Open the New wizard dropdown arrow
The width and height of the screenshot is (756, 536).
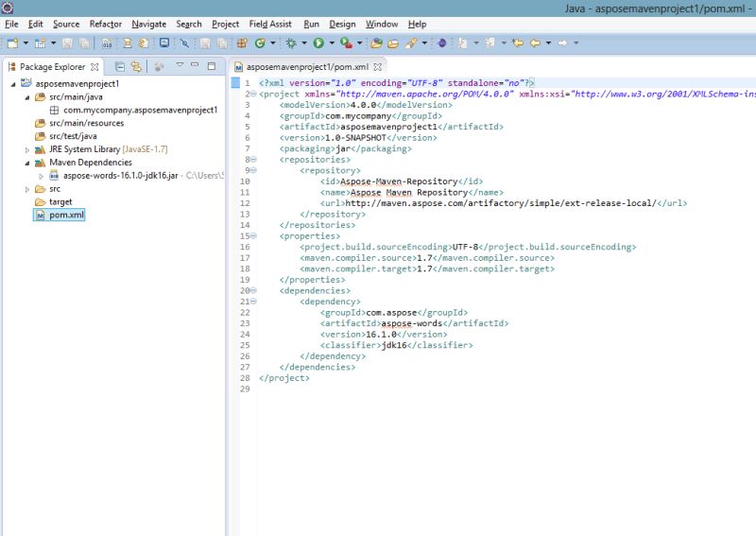click(26, 43)
